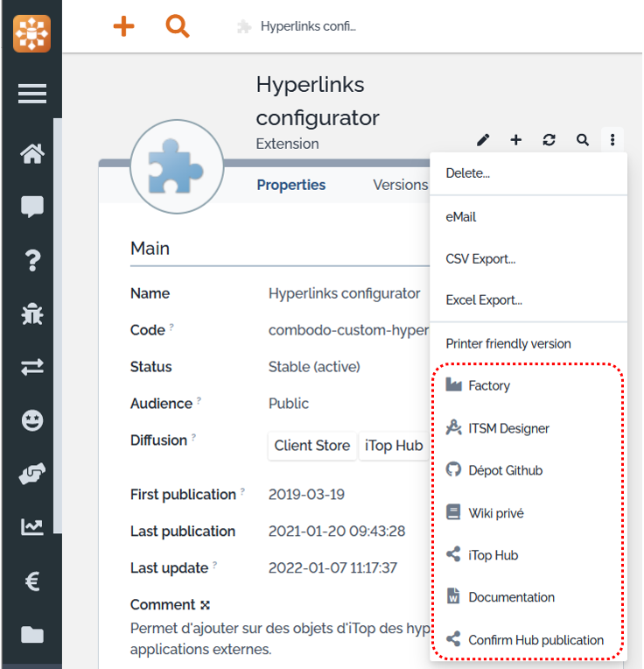Viewport: 644px width, 669px height.
Task: Open the Dépot Github hyperlink
Action: [528, 470]
